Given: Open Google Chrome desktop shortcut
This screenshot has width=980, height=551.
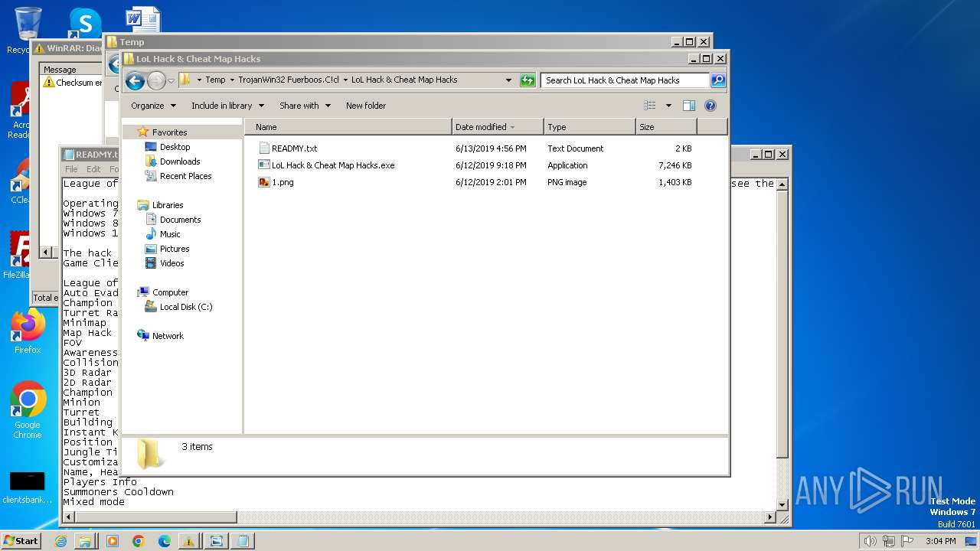Looking at the screenshot, I should pos(28,410).
